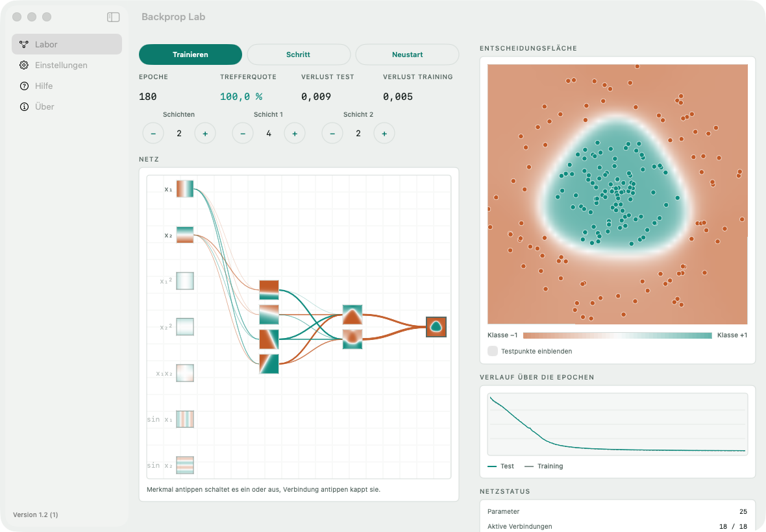Click the epoch count 180
This screenshot has width=766, height=532.
coord(147,97)
